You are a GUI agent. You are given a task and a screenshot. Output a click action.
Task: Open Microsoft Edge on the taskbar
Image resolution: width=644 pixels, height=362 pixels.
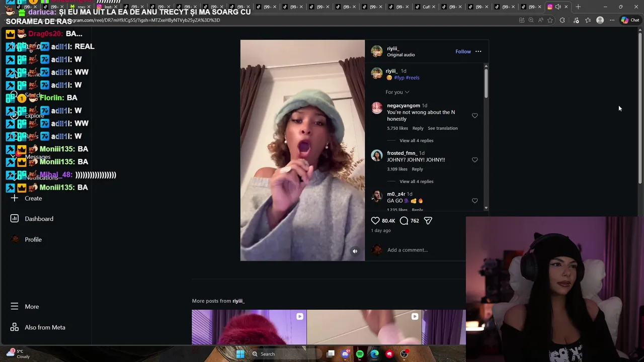(374, 354)
